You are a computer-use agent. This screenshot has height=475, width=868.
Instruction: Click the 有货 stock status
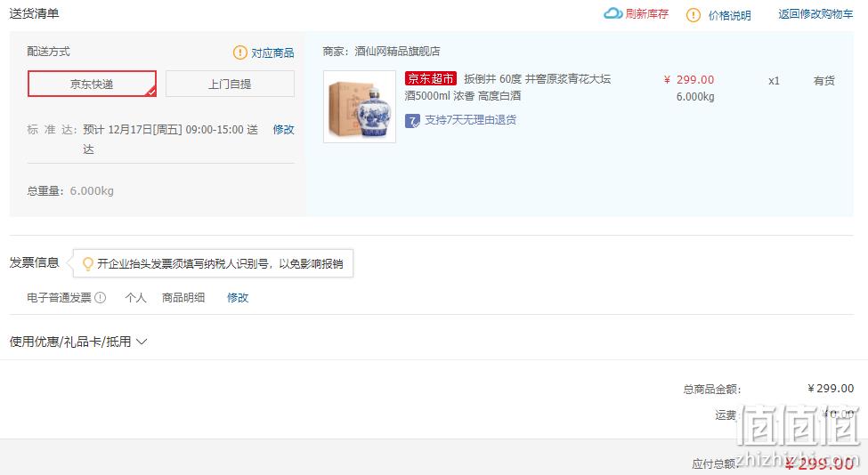click(823, 81)
